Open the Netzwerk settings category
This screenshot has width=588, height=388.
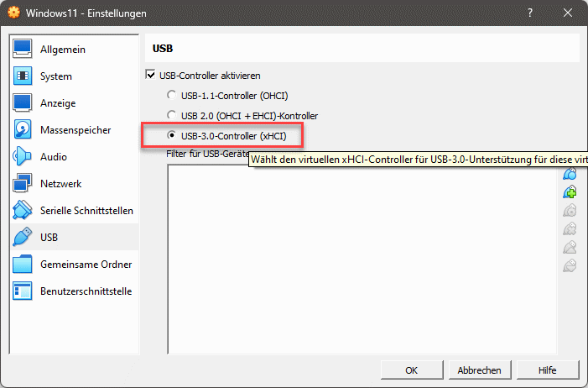[x=75, y=184]
